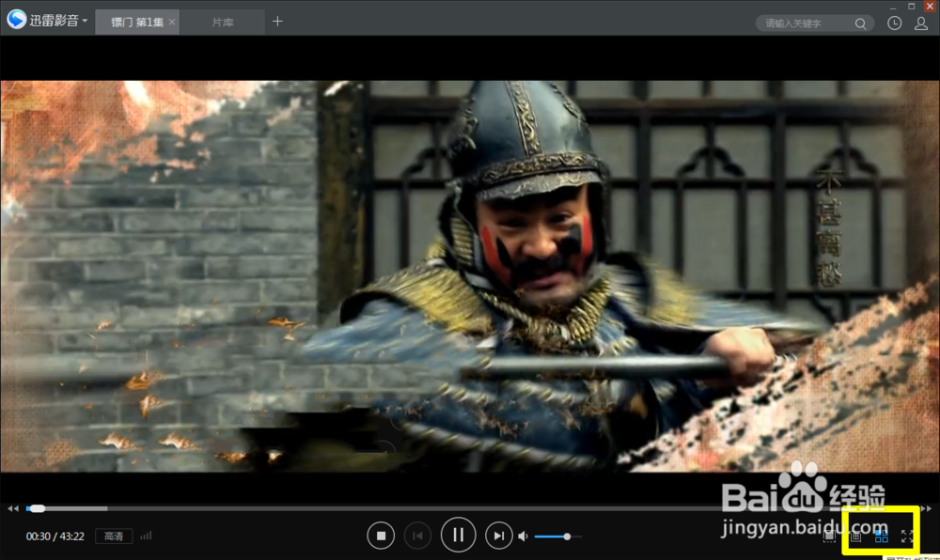Skip to the next episode

point(499,536)
